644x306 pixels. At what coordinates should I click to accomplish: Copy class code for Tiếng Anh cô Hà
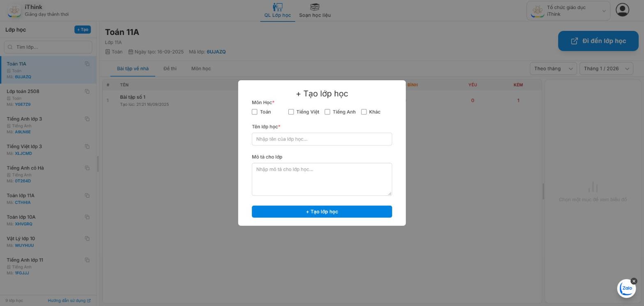[x=87, y=168]
